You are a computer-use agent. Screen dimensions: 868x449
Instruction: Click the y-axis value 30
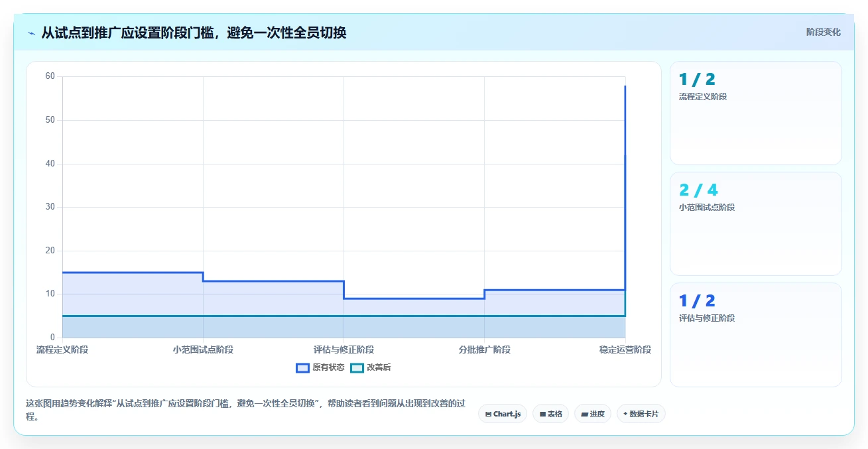pos(50,207)
